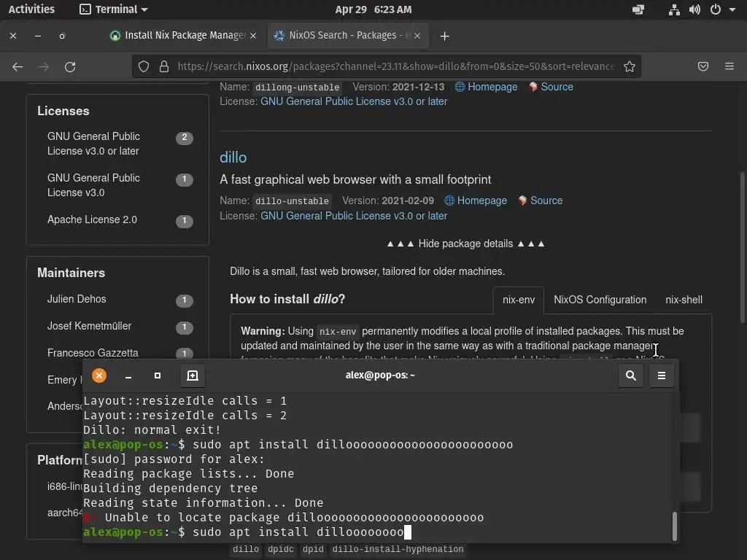Viewport: 747px width, 560px height.
Task: Open the Pocket save icon
Action: [703, 66]
